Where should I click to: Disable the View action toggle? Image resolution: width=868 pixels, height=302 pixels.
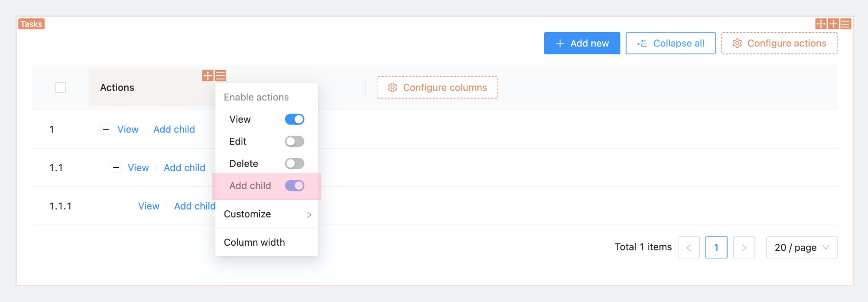tap(294, 119)
